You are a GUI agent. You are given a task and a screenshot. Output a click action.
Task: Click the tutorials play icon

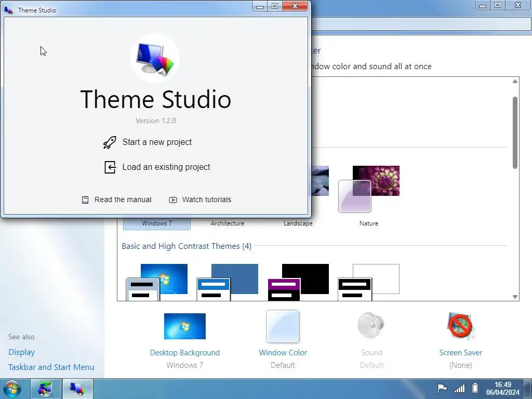(172, 200)
